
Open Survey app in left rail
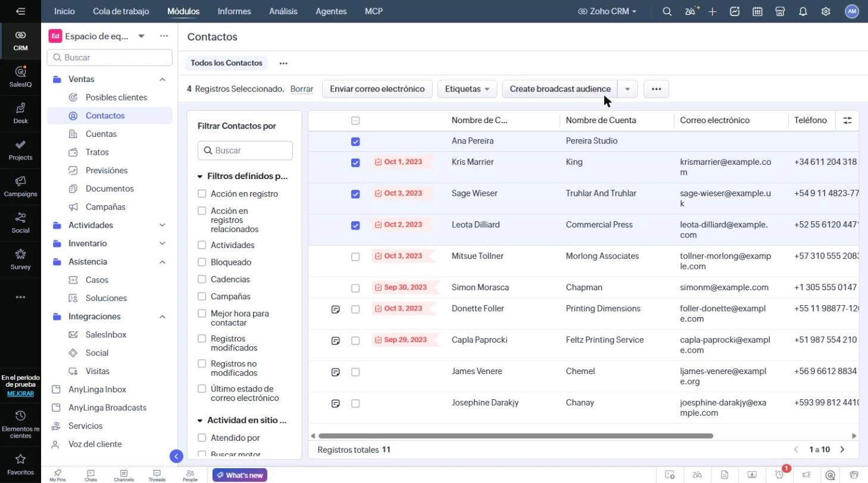(20, 259)
